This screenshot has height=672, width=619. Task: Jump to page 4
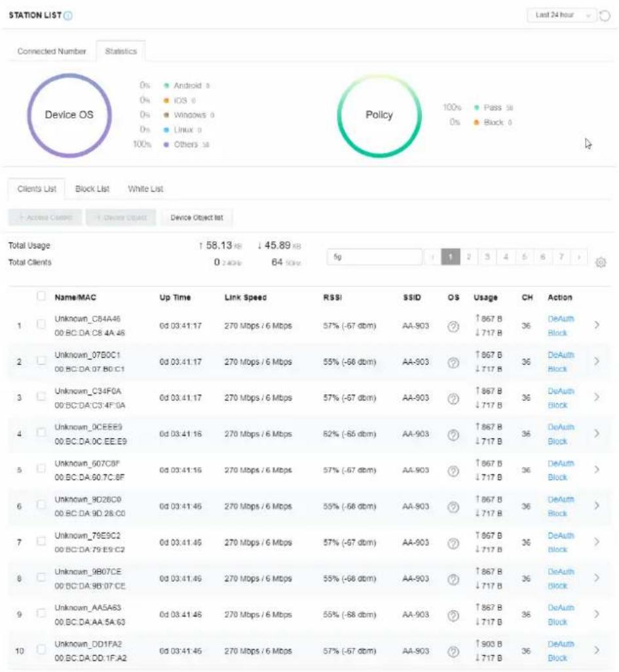pyautogui.click(x=506, y=257)
